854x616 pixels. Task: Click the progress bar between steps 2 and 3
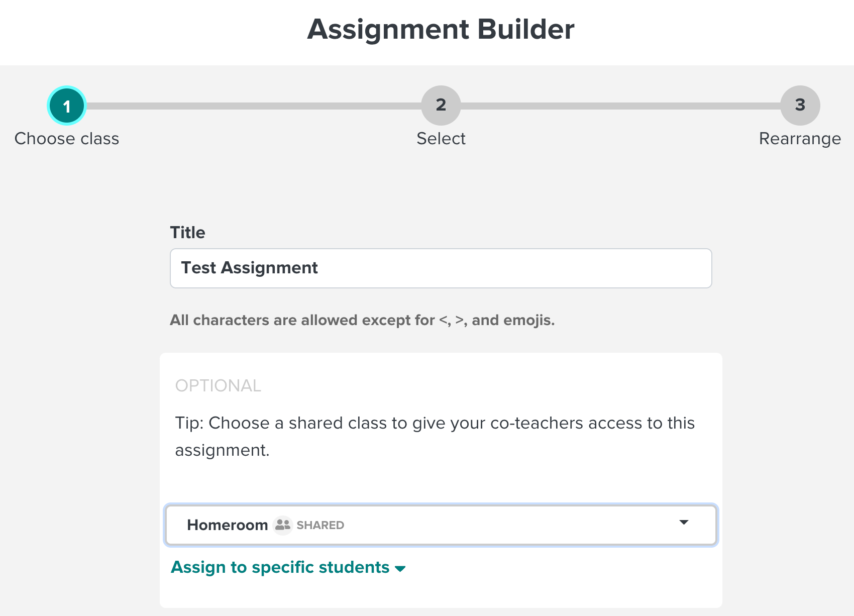coord(620,106)
